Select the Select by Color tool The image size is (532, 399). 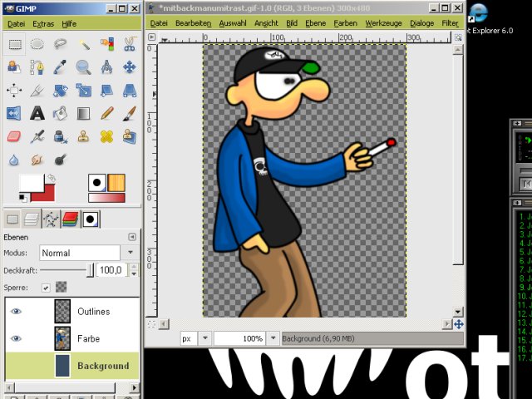106,44
